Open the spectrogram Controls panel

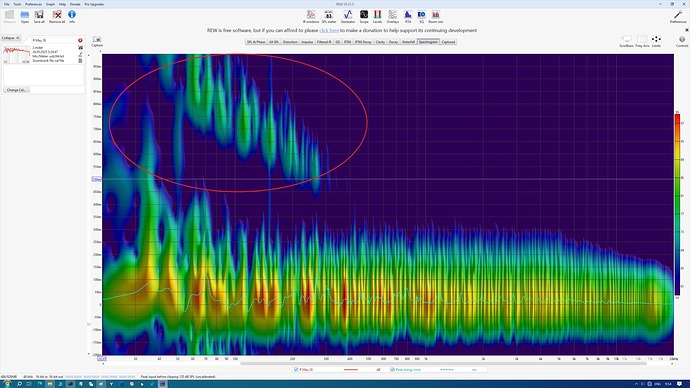click(682, 42)
